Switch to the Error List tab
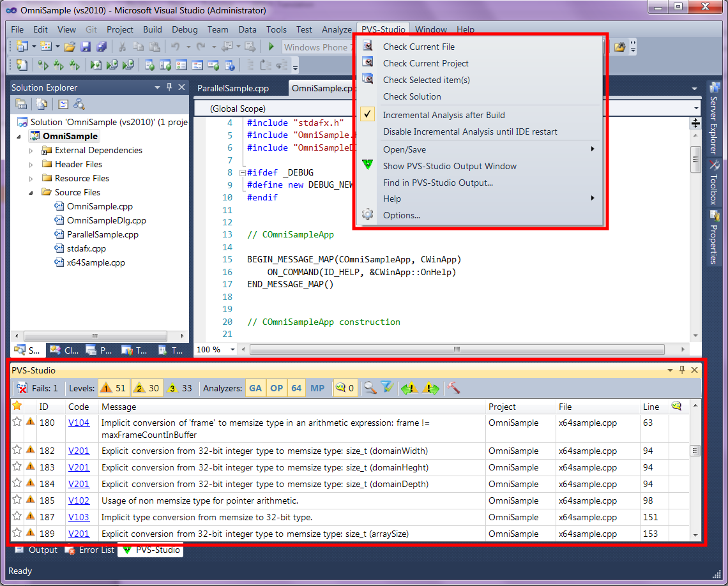Image resolution: width=728 pixels, height=586 pixels. [x=91, y=550]
